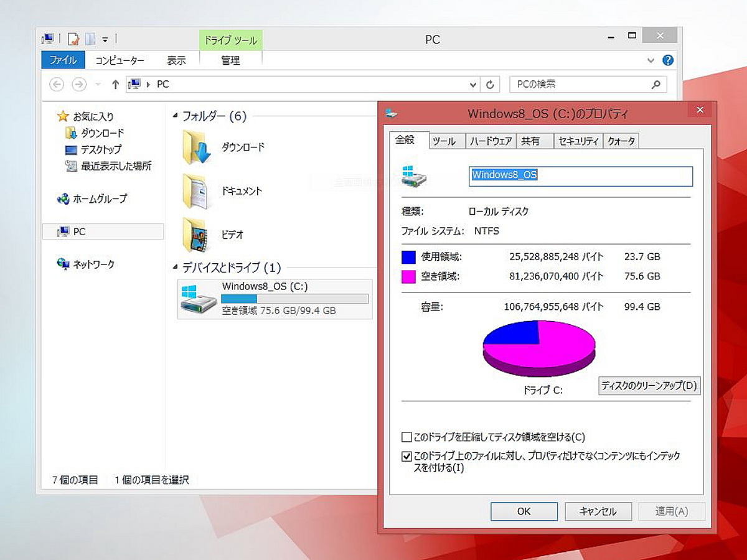Select the Windows8_OS (C:) drive icon
Screen dimensions: 747x560
point(198,299)
